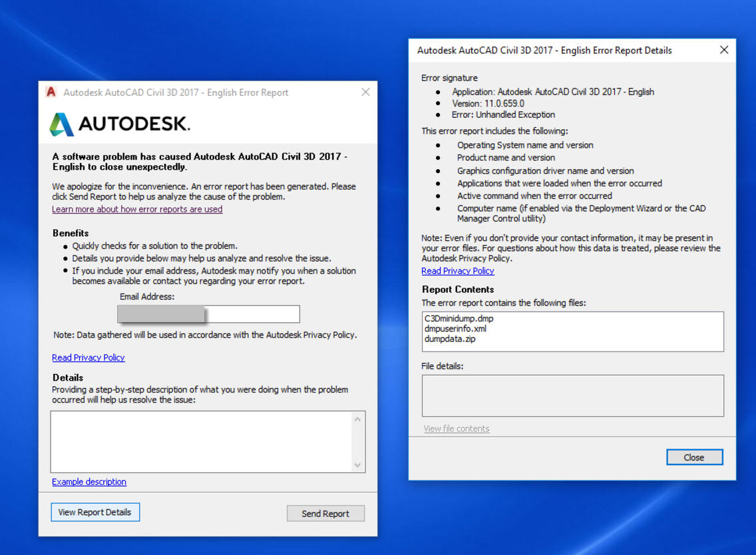The height and width of the screenshot is (555, 756).
Task: Click 'Applications that were loaded when the error occurred' item
Action: coord(559,183)
